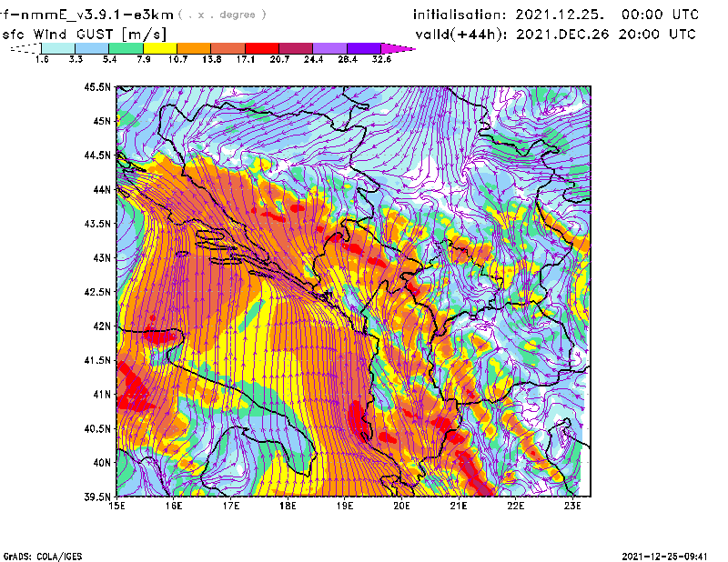Pick the bright red legend swatch (17.1–20.7)
Viewport: 728px width, 562px height.
pyautogui.click(x=262, y=48)
